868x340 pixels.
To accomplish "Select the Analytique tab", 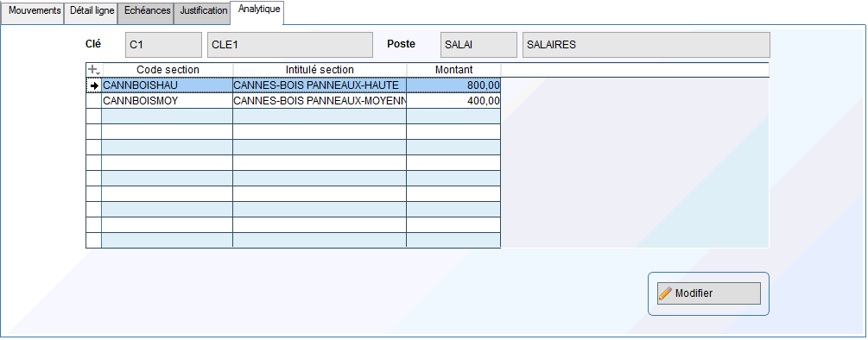I will 258,11.
